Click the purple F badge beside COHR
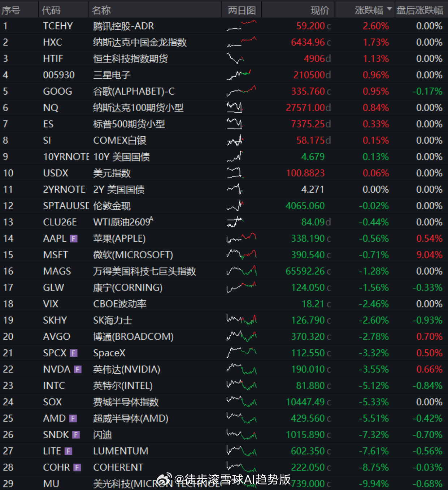 tap(77, 468)
